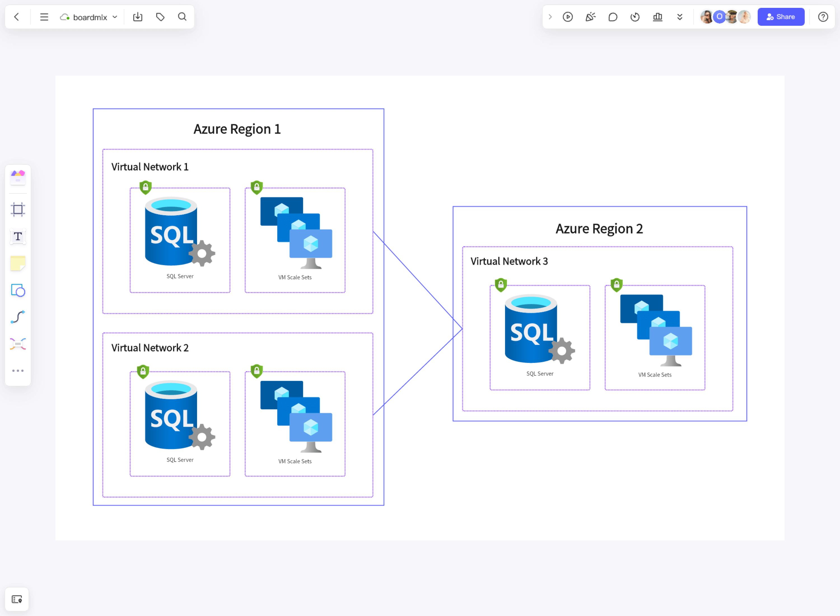Select the Azure Region 1 title text

point(237,129)
